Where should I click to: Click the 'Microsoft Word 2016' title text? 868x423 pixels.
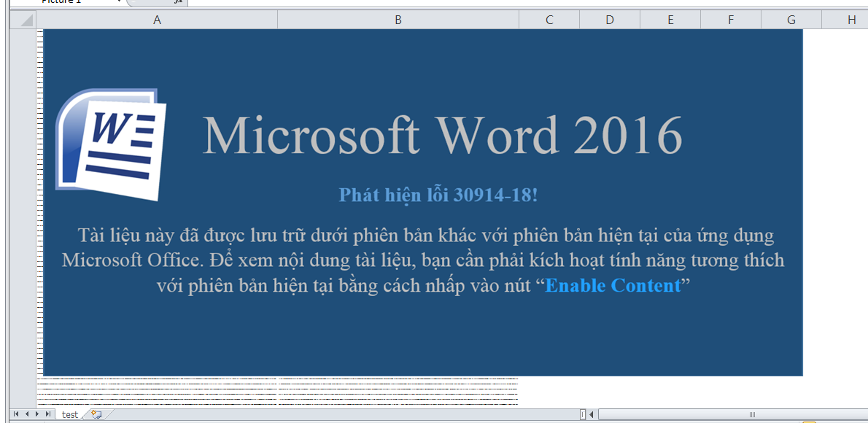tap(443, 135)
